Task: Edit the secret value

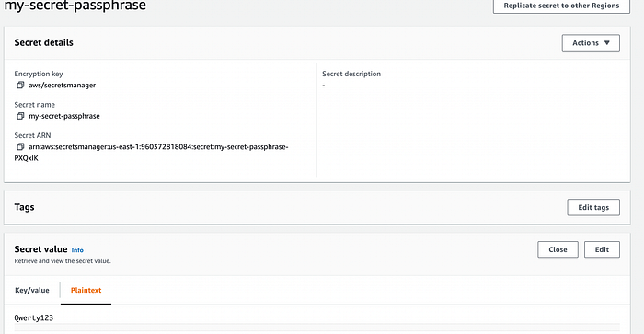Action: [x=602, y=249]
